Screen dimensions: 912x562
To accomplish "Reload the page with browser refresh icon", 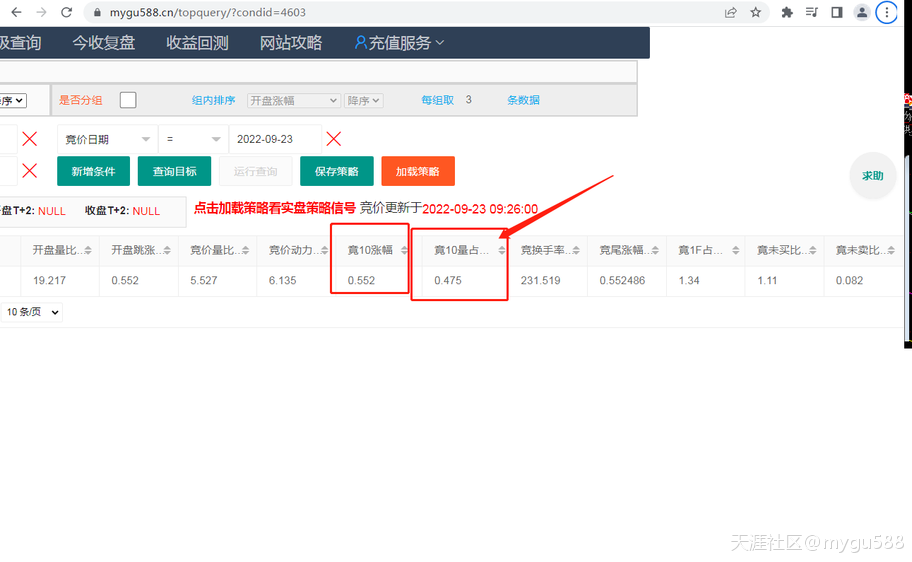I will 66,13.
